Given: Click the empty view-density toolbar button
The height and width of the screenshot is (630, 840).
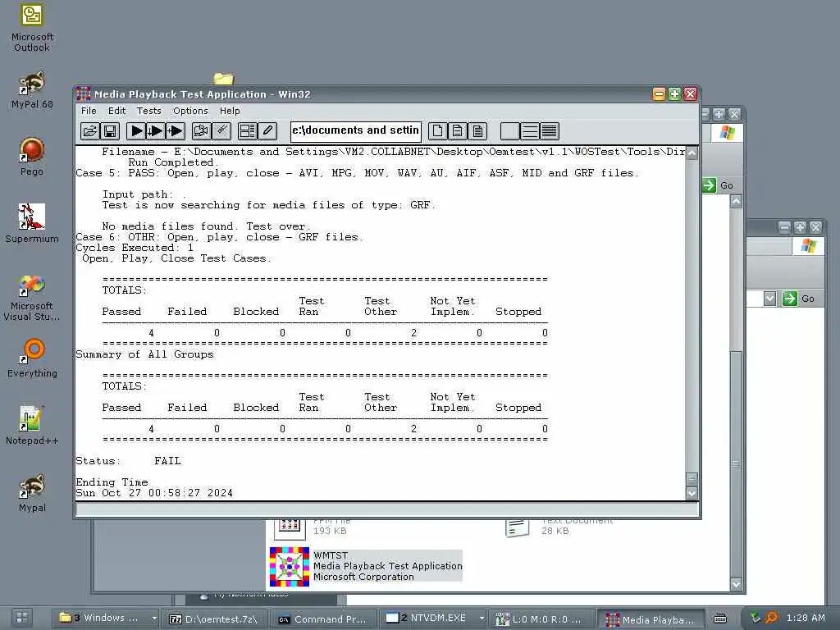Looking at the screenshot, I should 509,130.
